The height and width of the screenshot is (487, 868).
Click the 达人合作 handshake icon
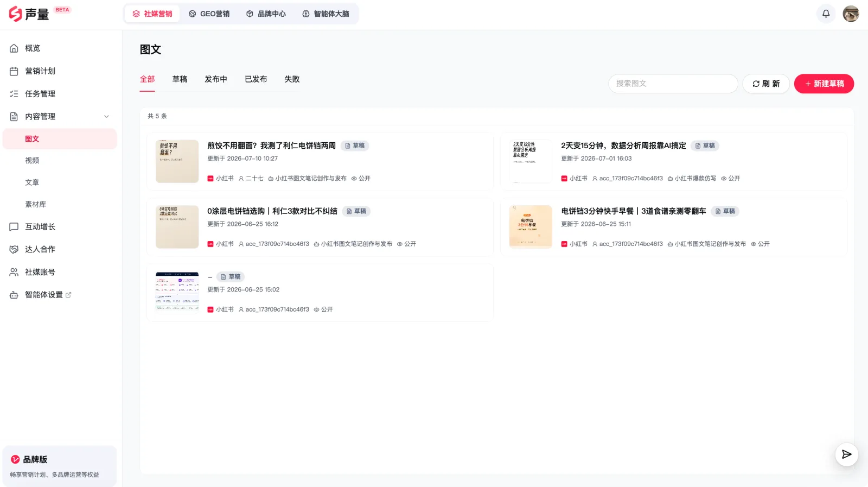tap(14, 250)
